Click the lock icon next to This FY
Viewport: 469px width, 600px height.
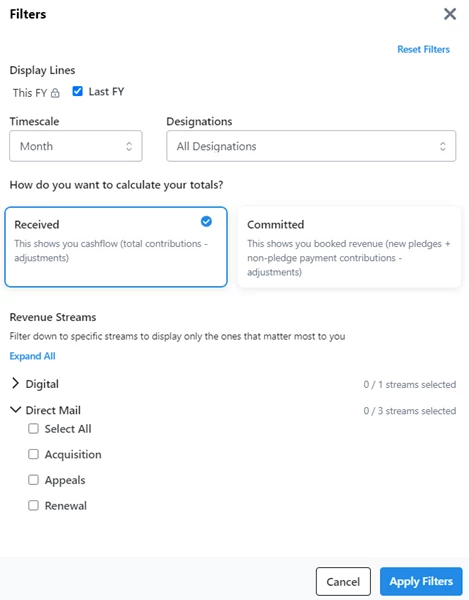click(x=55, y=93)
